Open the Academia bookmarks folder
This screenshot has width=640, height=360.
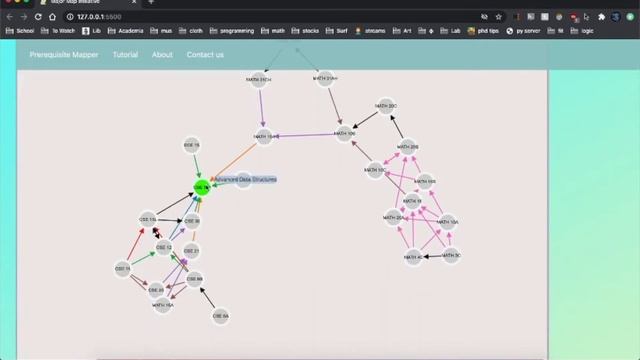click(125, 31)
